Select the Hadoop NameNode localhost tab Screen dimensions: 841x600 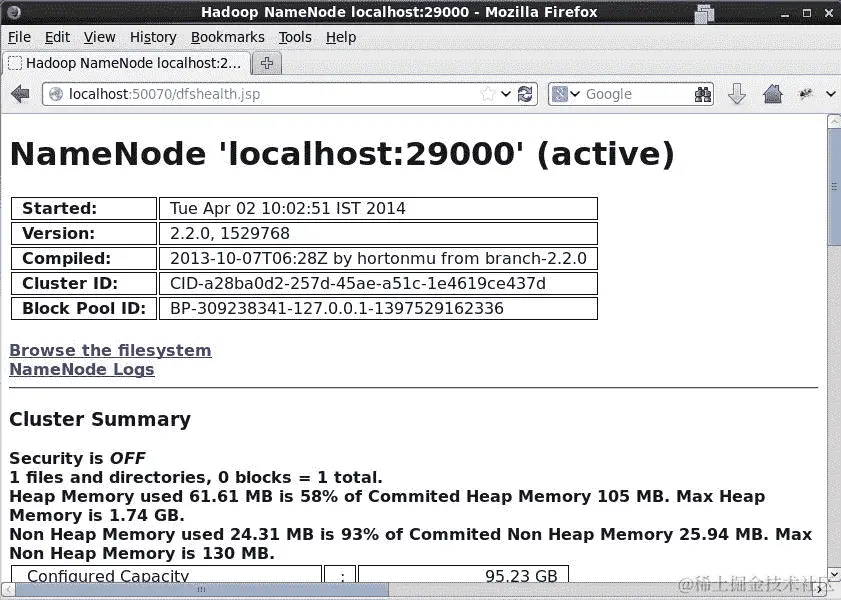click(x=127, y=63)
